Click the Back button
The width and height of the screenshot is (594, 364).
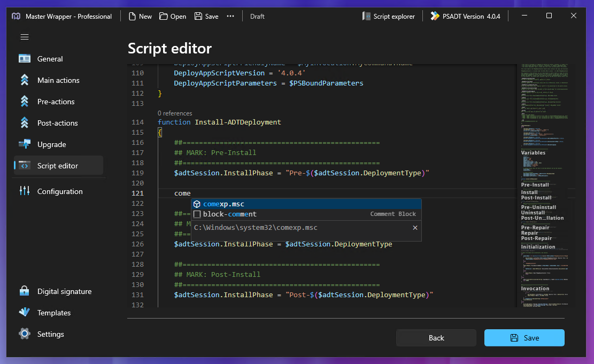click(x=436, y=338)
